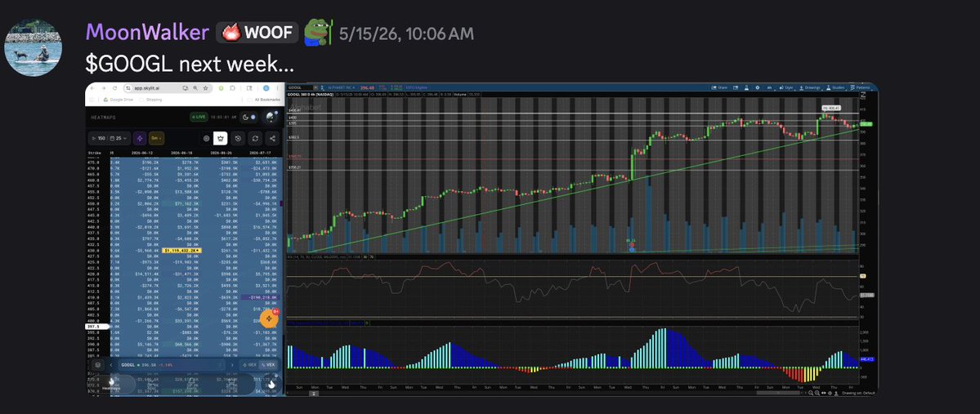Click the MoonWalker username
Image resolution: width=980 pixels, height=414 pixels.
pyautogui.click(x=147, y=32)
